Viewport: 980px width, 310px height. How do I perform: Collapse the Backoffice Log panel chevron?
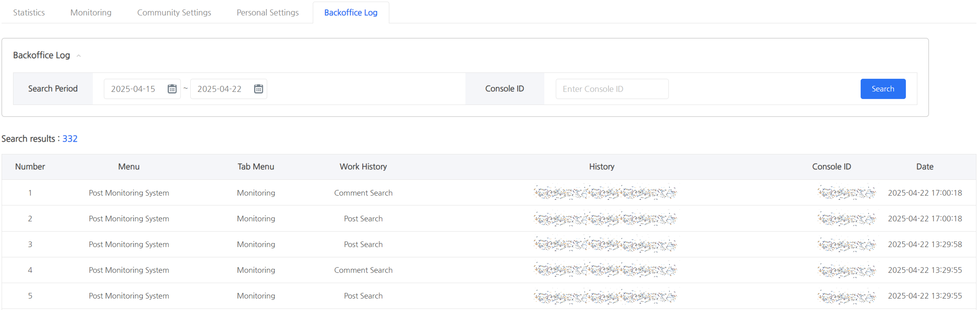[79, 56]
